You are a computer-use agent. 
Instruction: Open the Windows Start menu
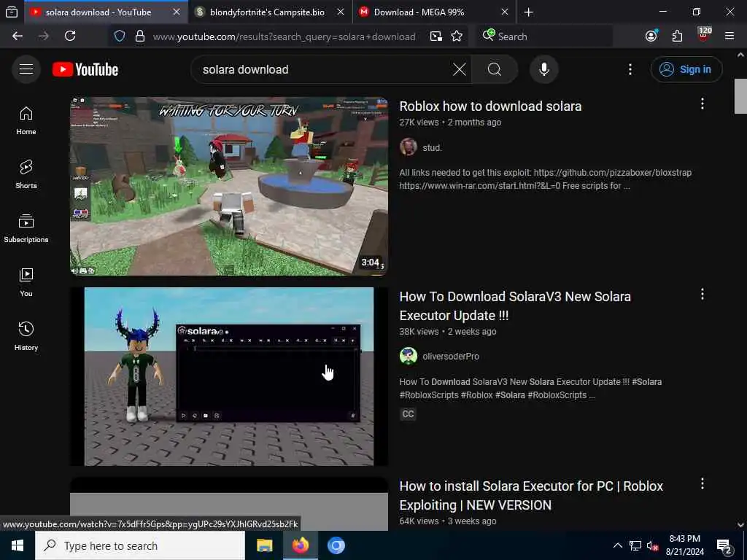(18, 545)
